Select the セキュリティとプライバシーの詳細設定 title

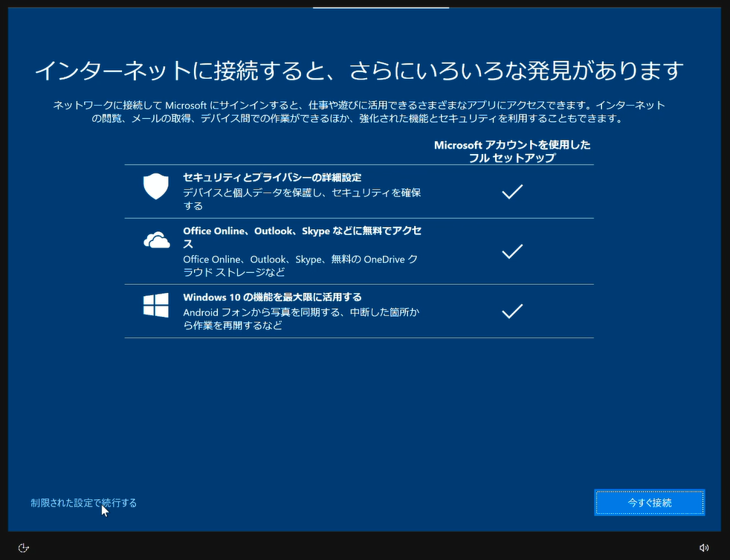click(272, 178)
